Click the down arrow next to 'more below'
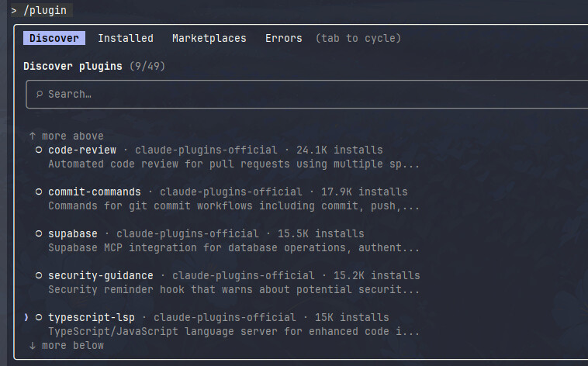Viewport: 588px width, 366px height. pyautogui.click(x=33, y=345)
